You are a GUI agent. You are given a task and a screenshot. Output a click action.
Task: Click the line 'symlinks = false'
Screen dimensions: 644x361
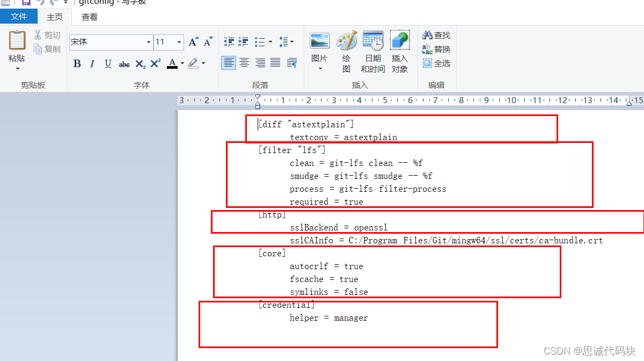tap(329, 292)
